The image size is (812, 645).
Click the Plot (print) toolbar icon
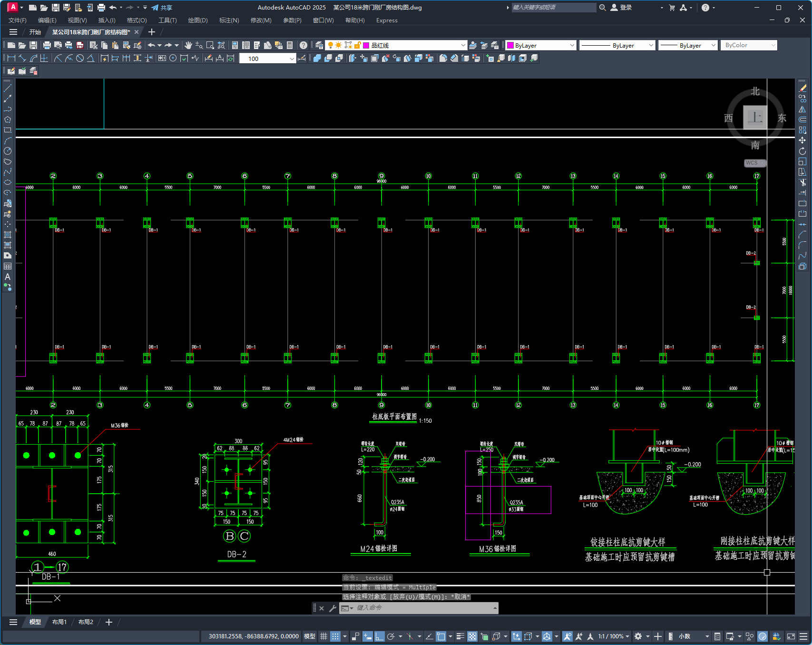[x=47, y=45]
